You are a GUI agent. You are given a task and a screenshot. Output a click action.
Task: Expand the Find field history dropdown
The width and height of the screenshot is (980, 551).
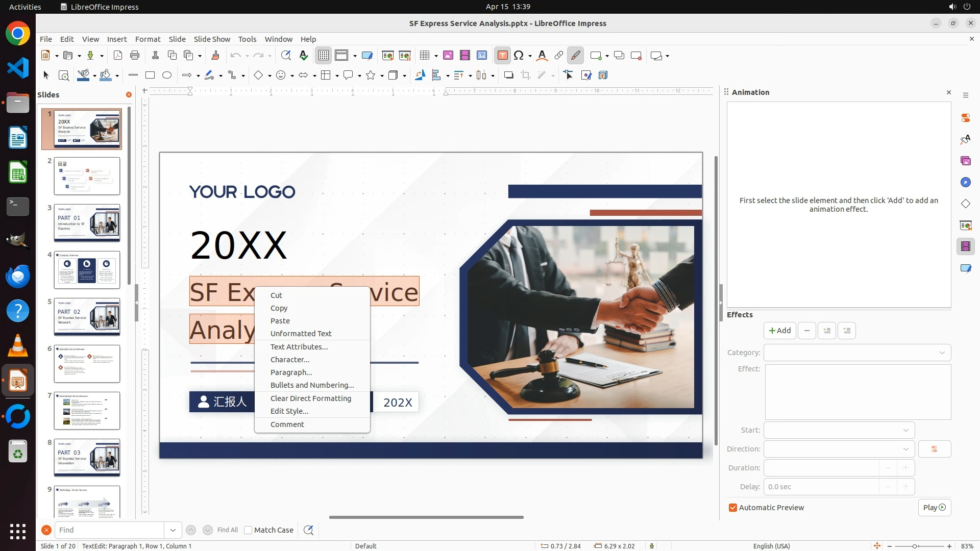point(173,530)
